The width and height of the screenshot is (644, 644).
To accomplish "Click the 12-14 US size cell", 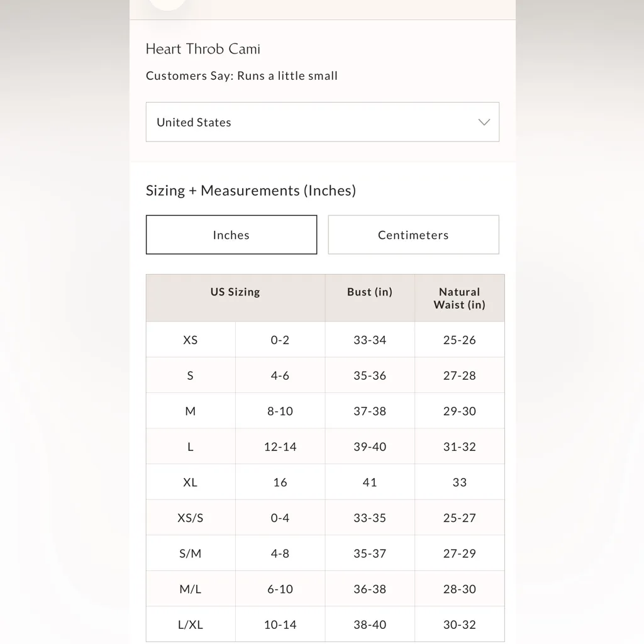I will pos(280,447).
